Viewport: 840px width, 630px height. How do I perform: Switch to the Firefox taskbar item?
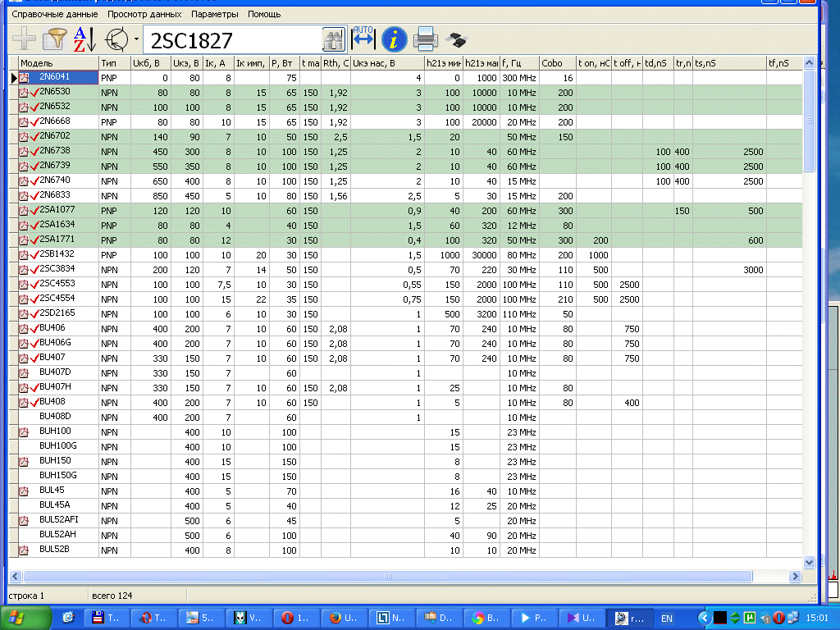pos(344,618)
